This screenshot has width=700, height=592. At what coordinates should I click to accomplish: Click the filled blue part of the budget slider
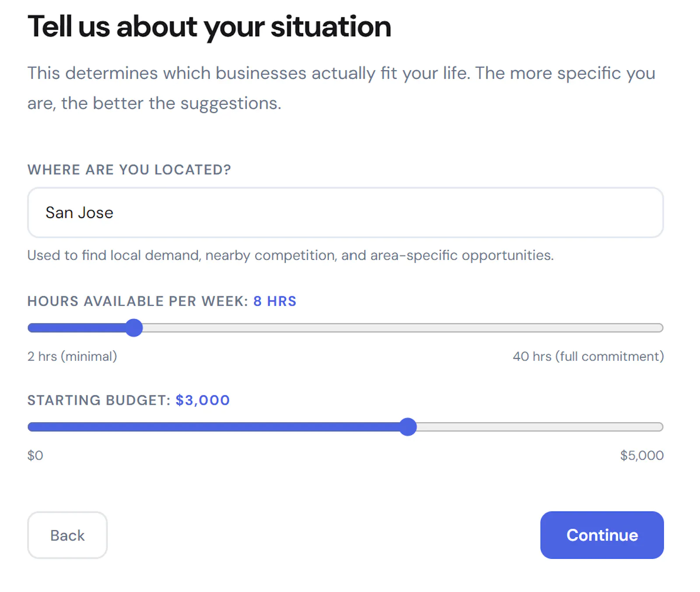[x=213, y=427]
